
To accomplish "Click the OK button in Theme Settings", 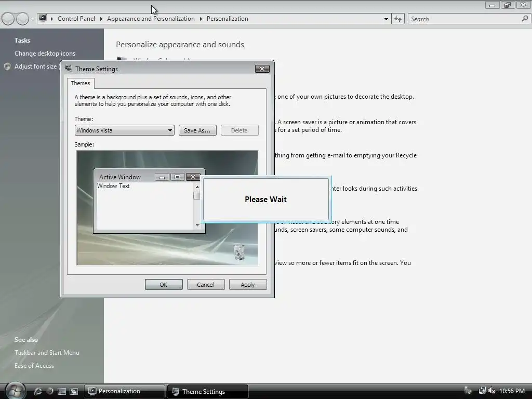I will coord(164,285).
